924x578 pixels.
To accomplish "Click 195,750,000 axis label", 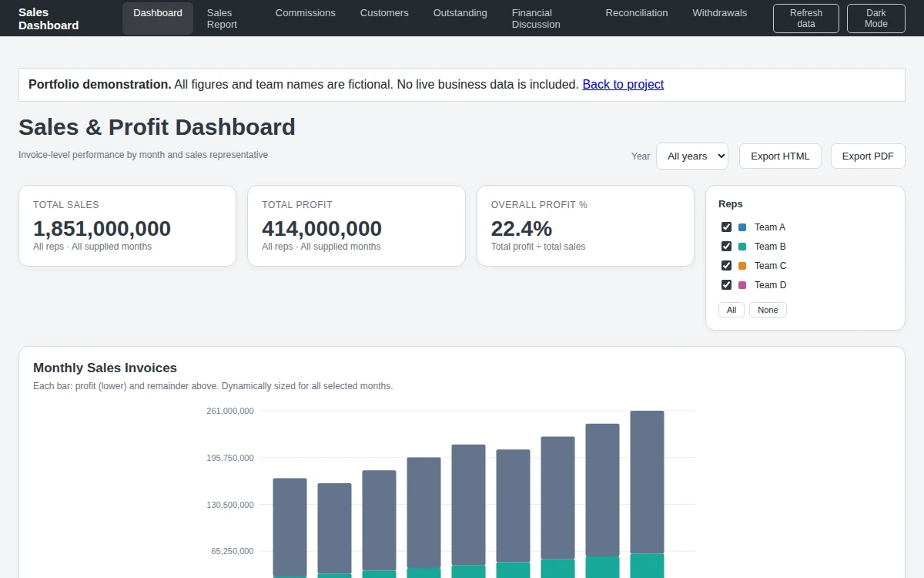I will click(230, 458).
